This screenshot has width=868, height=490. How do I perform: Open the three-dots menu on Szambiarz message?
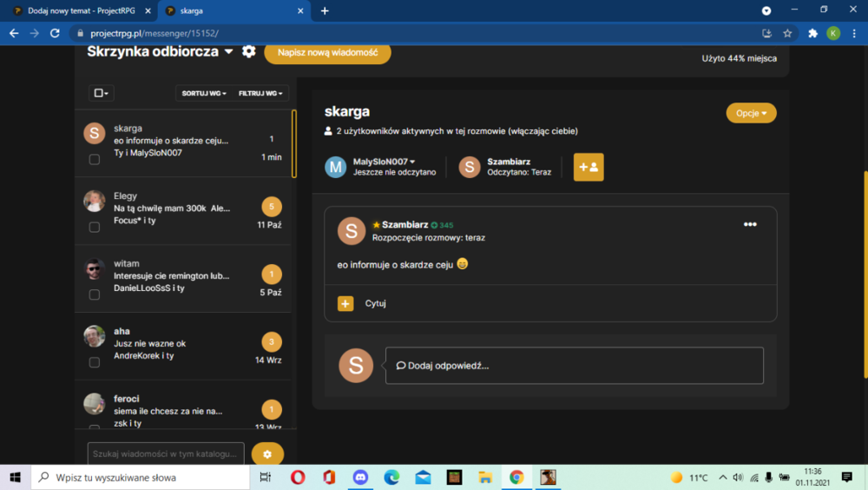coord(750,224)
